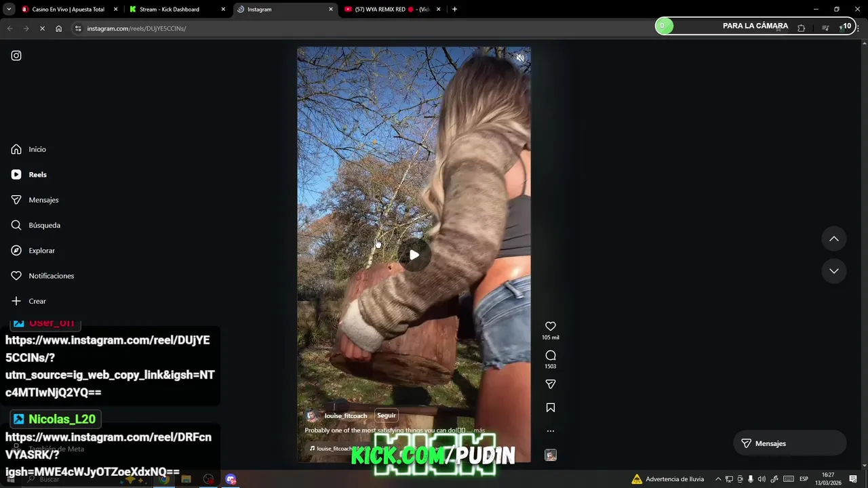Unmute the reel with the speaker icon
Image resolution: width=868 pixels, height=488 pixels.
click(520, 58)
